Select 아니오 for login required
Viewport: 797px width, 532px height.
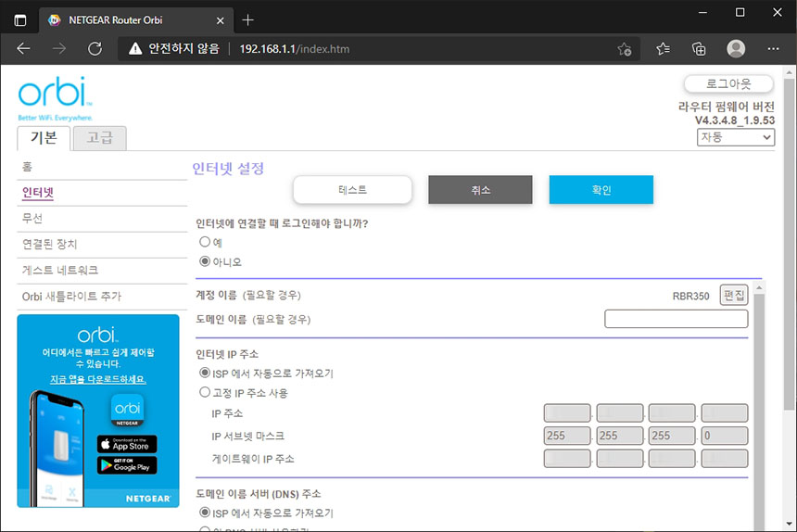(x=204, y=261)
